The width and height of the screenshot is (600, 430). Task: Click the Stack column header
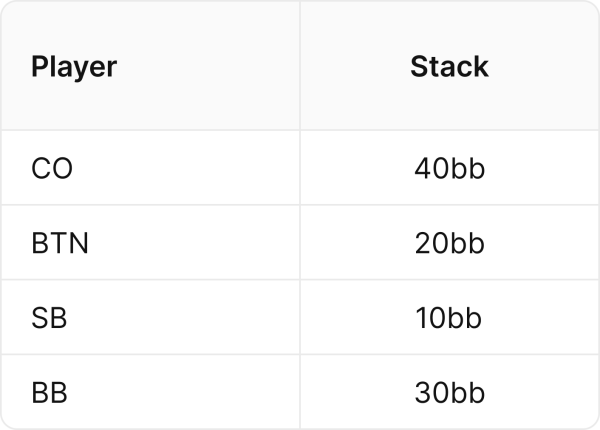449,67
